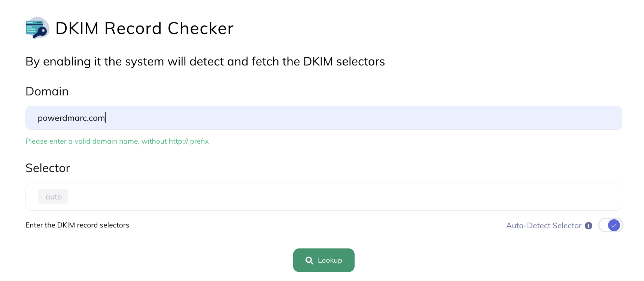Click the green domain validation hint message
The height and width of the screenshot is (281, 644).
[117, 141]
